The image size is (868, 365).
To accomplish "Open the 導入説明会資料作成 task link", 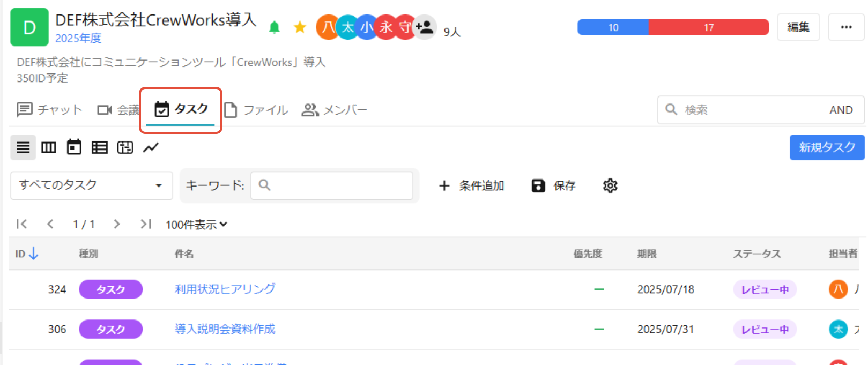I will [225, 329].
